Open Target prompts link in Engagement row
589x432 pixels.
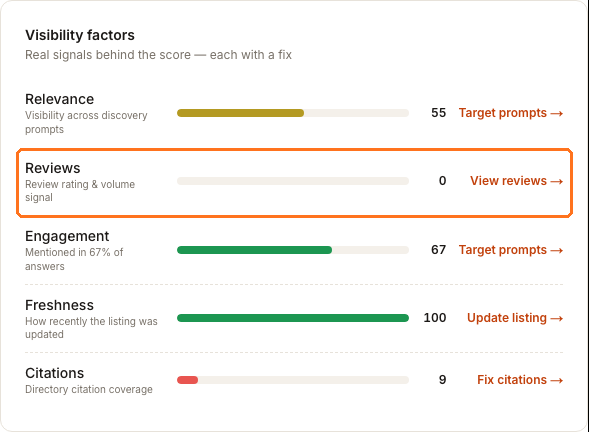coord(510,250)
